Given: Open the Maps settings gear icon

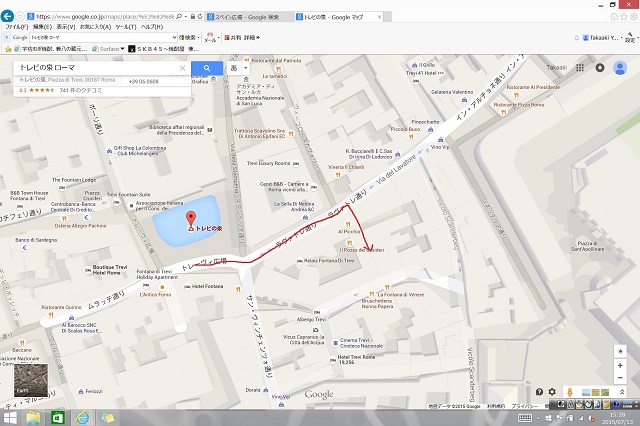Looking at the screenshot, I should click(x=552, y=392).
